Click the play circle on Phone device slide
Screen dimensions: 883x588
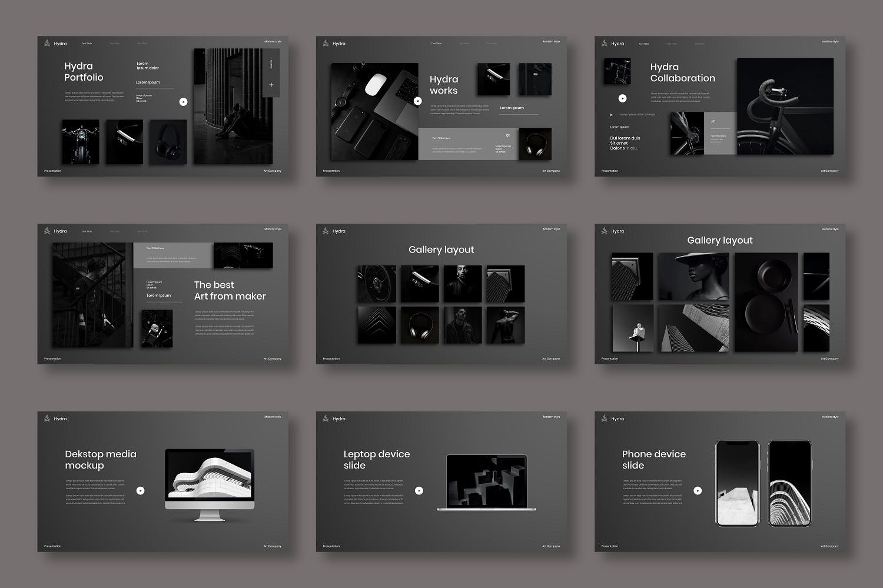[x=697, y=490]
